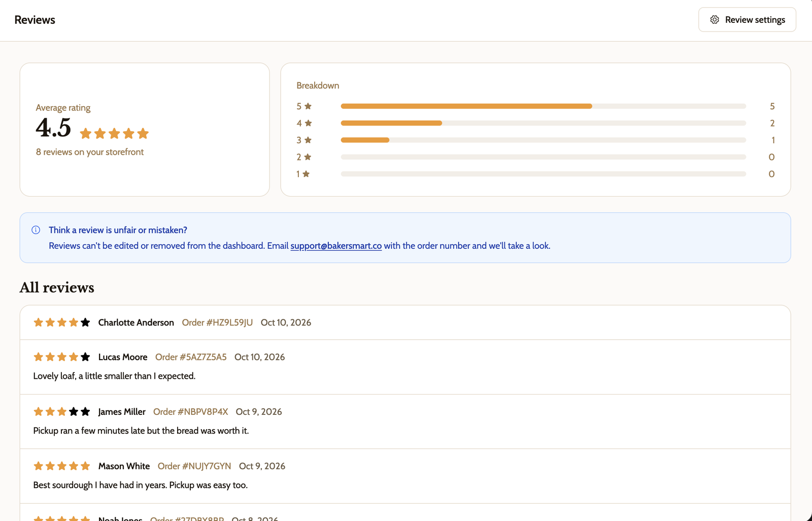This screenshot has height=521, width=812.
Task: Click the 'Pickup ran a few minutes late' review
Action: pos(141,431)
